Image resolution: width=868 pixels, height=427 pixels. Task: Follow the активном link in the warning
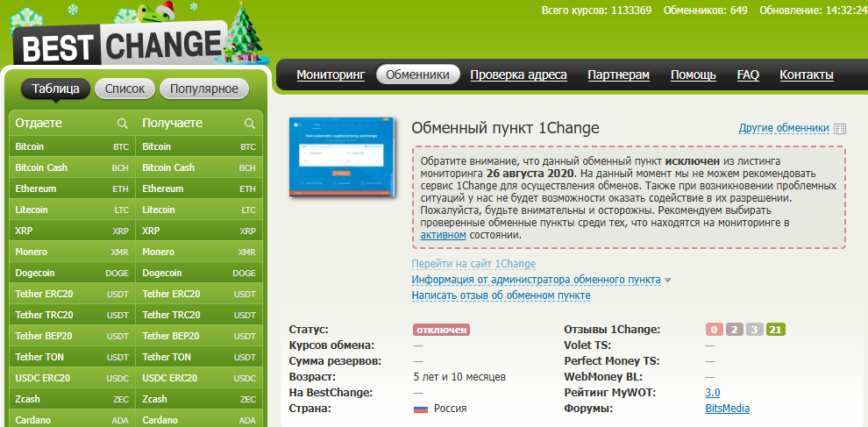(x=443, y=235)
